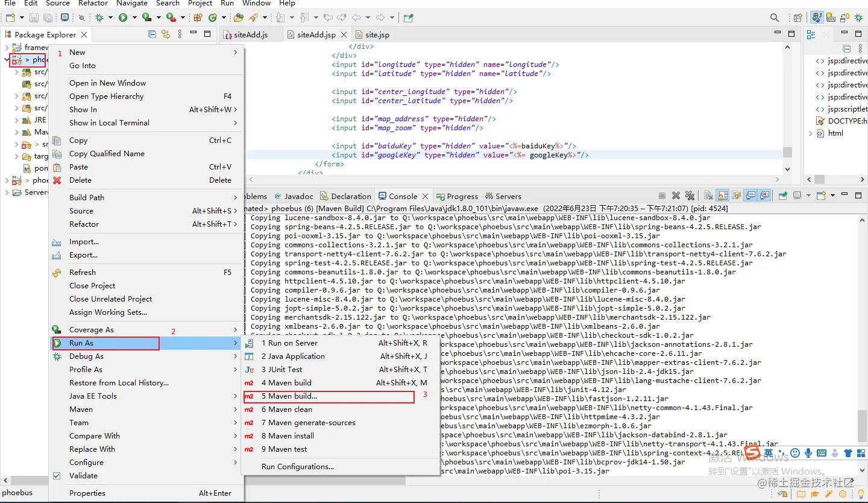Click Export... in the context menu

point(146,255)
